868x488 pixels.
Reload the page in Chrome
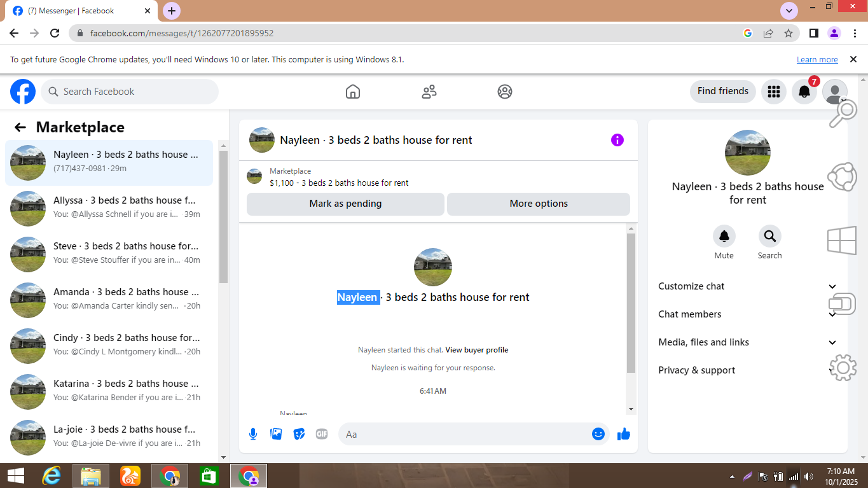55,33
